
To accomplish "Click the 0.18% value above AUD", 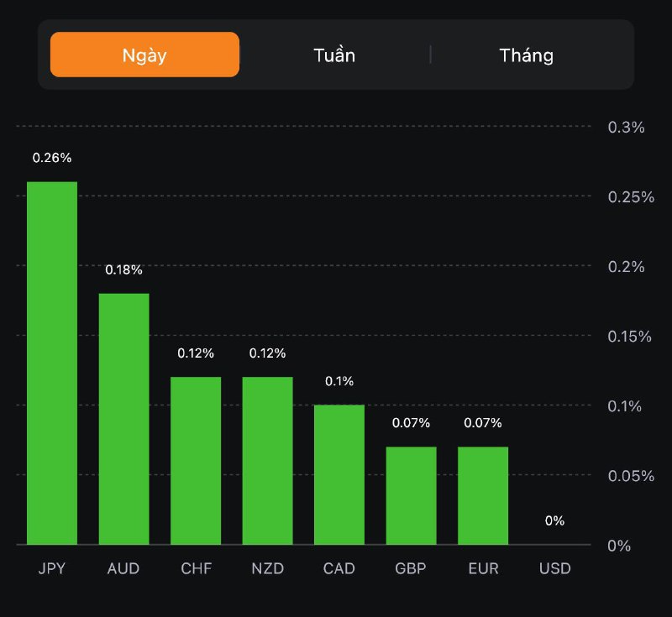I will 124,269.
